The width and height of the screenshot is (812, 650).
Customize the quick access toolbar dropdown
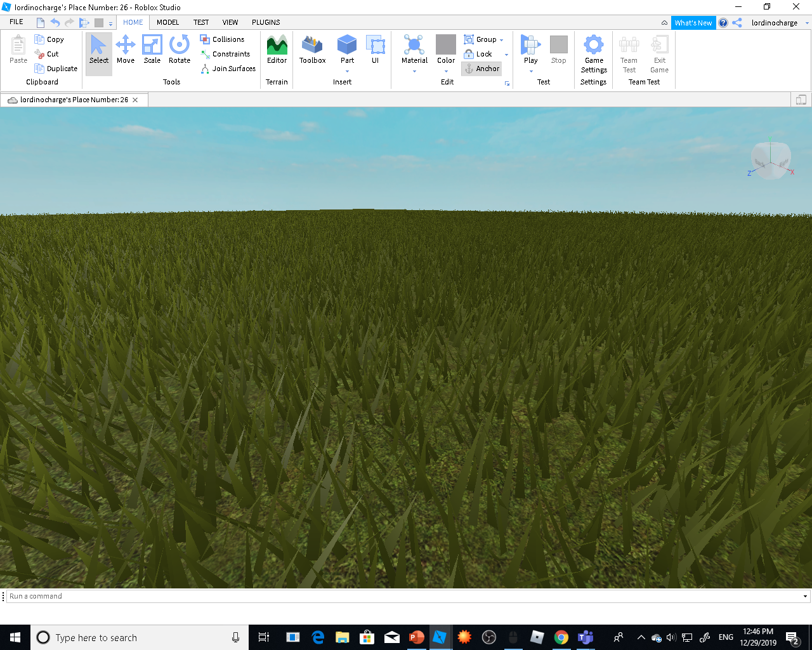pyautogui.click(x=110, y=23)
